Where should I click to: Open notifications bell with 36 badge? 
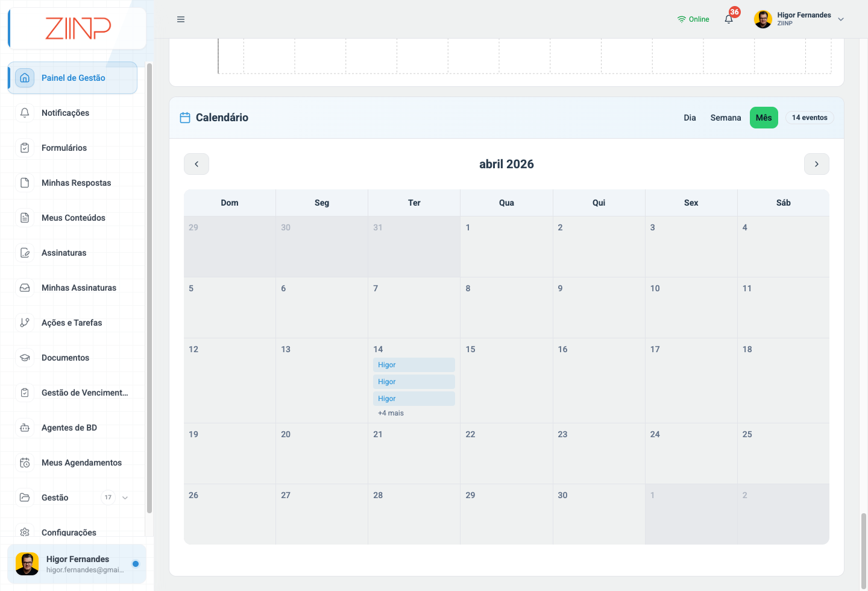[729, 19]
